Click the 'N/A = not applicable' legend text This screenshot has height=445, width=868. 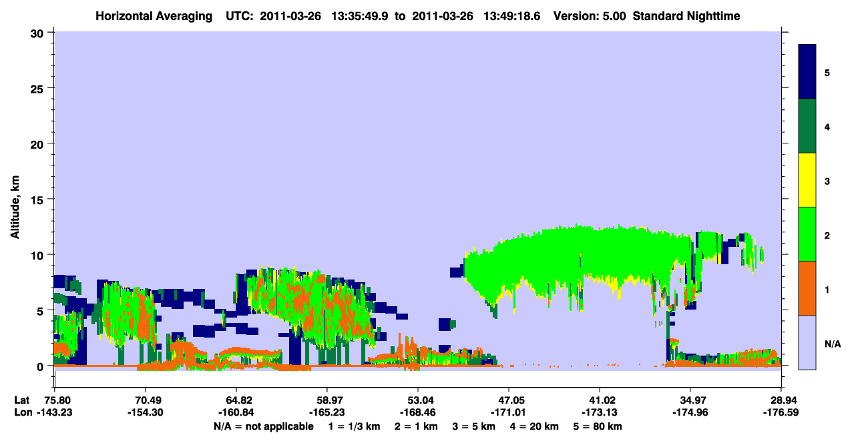click(x=263, y=426)
